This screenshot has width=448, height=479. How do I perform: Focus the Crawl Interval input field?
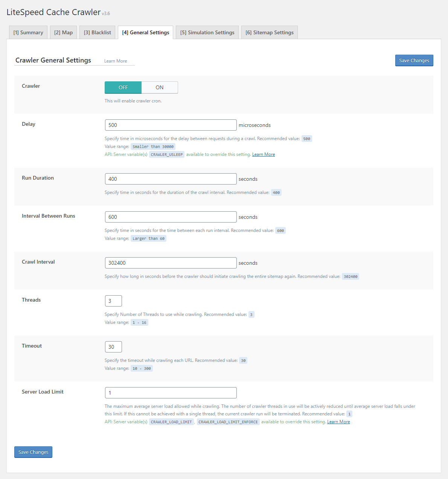coord(171,263)
